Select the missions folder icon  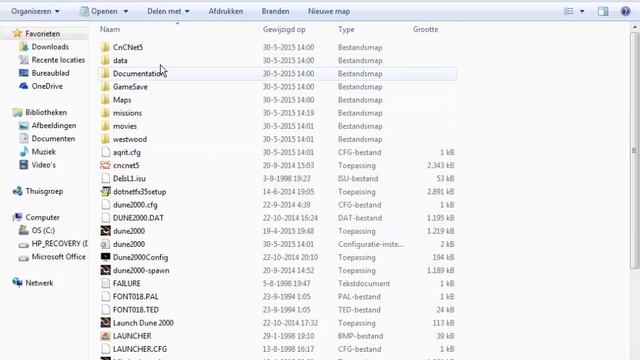(x=105, y=113)
